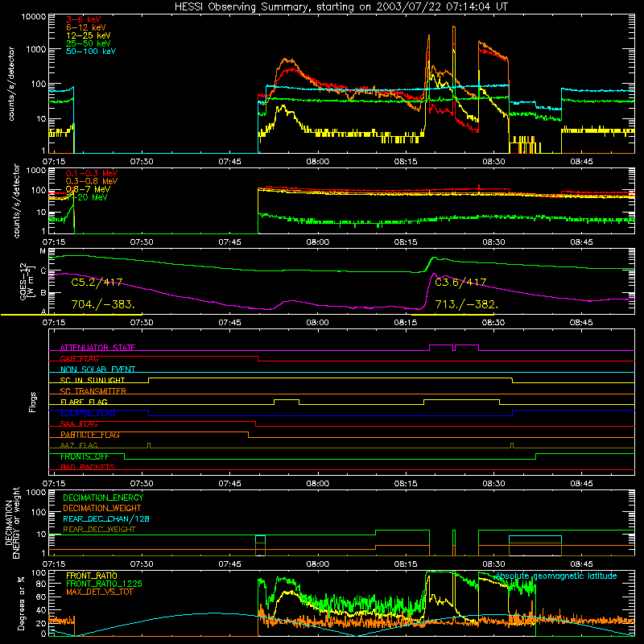Click the FRONTS_OFF flag label

[85, 456]
